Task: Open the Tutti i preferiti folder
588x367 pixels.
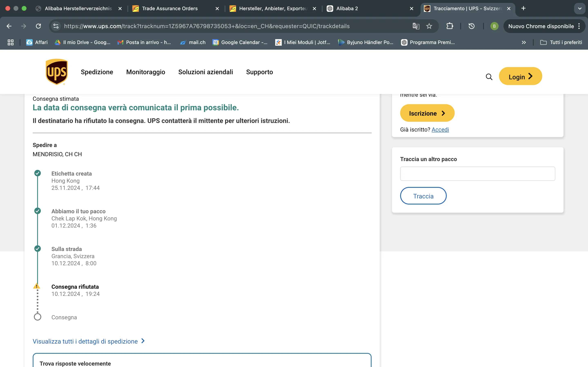Action: 561,42
